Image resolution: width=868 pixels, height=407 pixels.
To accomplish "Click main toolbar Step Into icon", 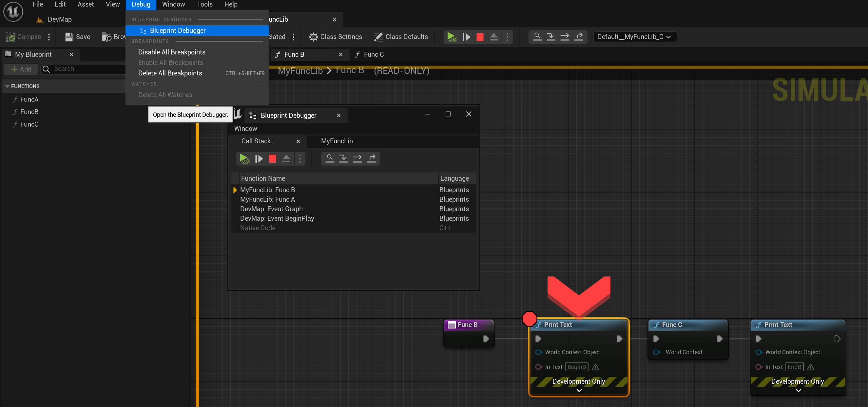I will [x=551, y=37].
